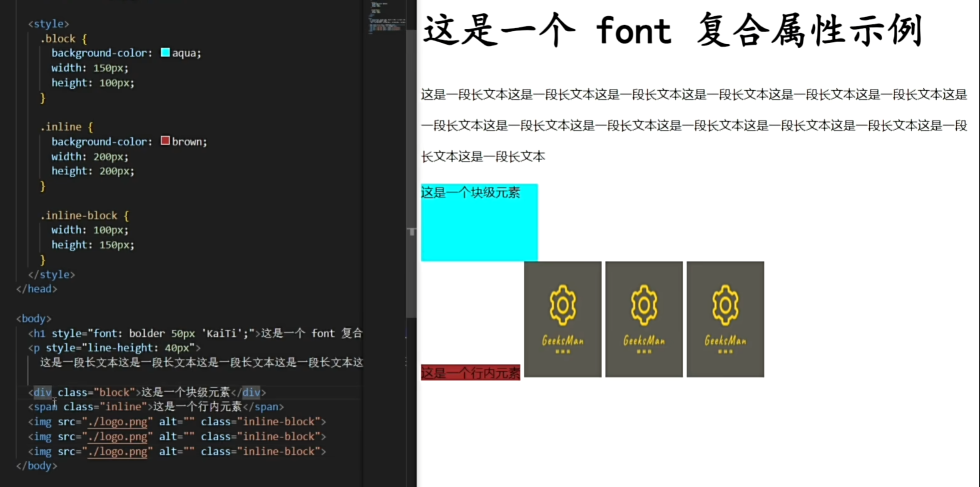This screenshot has height=487, width=980.
Task: Click the closing </style> tag
Action: click(x=51, y=274)
